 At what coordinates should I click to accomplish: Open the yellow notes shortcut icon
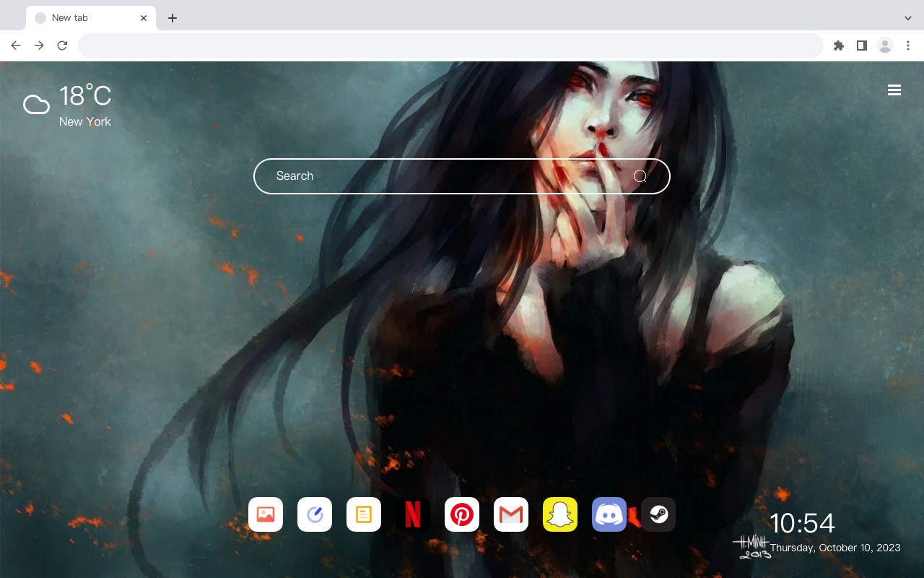[364, 514]
